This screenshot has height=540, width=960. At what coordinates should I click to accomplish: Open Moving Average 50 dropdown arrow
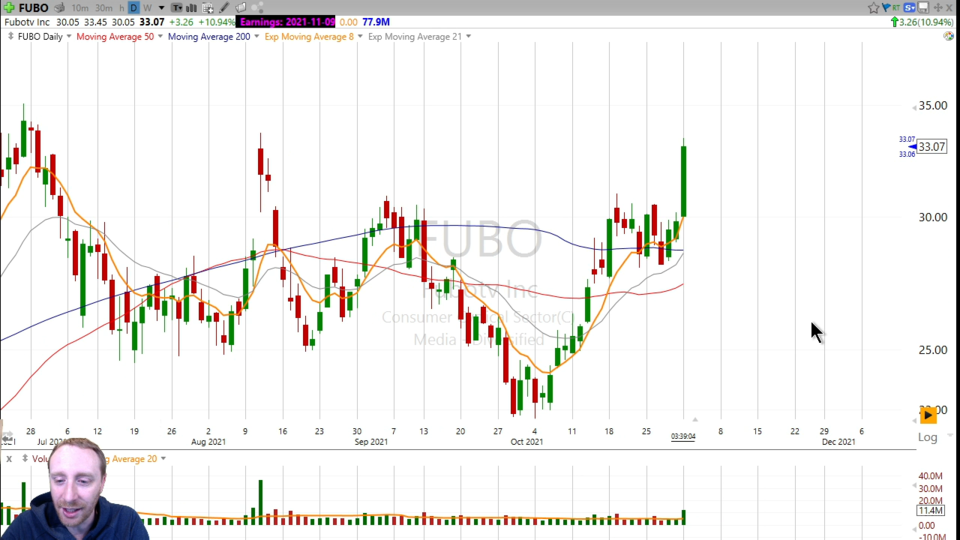(x=160, y=37)
